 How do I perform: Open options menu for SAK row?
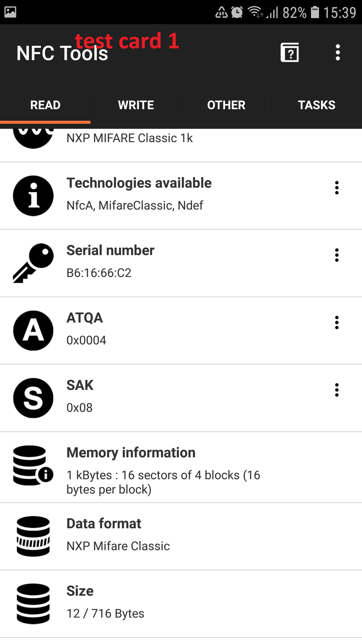(x=337, y=390)
